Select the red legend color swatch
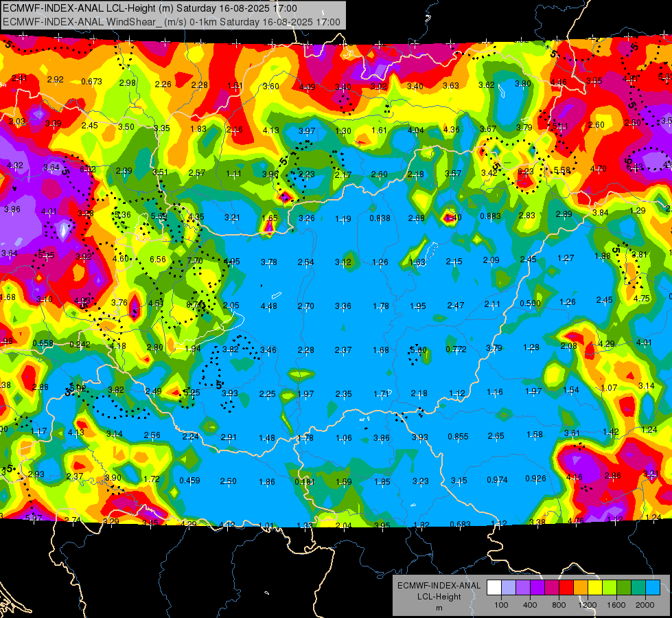 click(x=566, y=588)
